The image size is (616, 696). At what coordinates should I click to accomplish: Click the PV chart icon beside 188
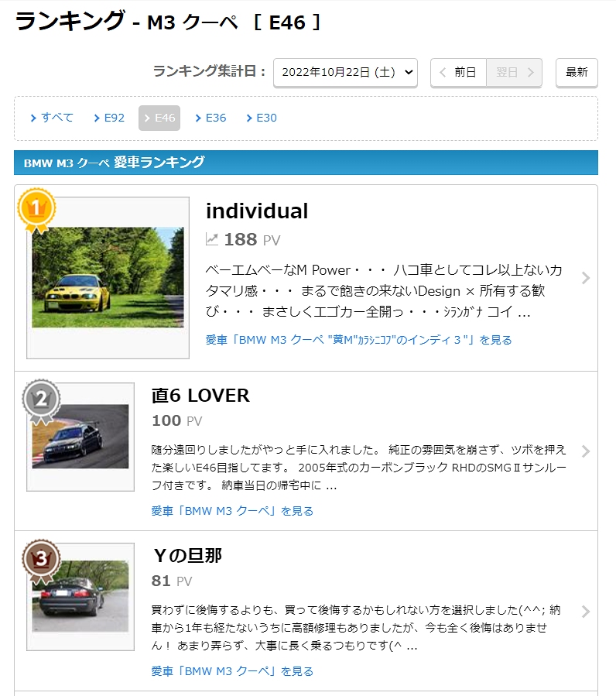212,239
